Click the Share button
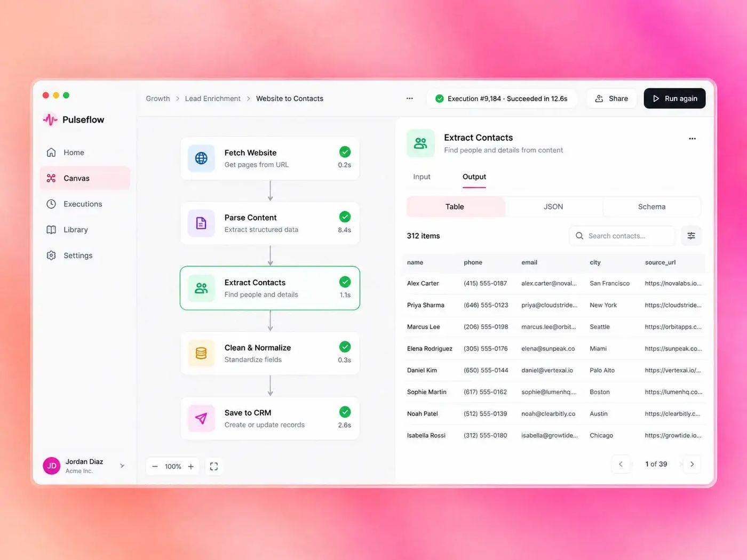The image size is (747, 560). click(611, 99)
